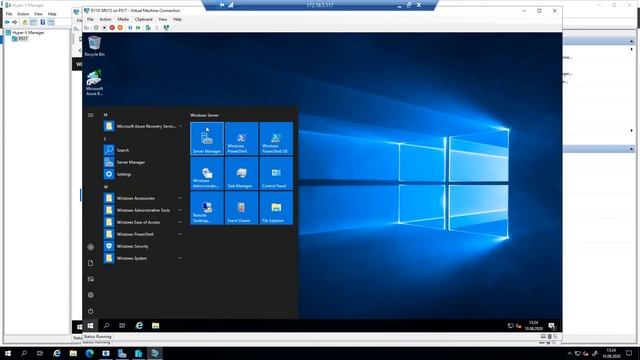Click Task View on the VM taskbar
This screenshot has height=360, width=640.
[x=122, y=325]
